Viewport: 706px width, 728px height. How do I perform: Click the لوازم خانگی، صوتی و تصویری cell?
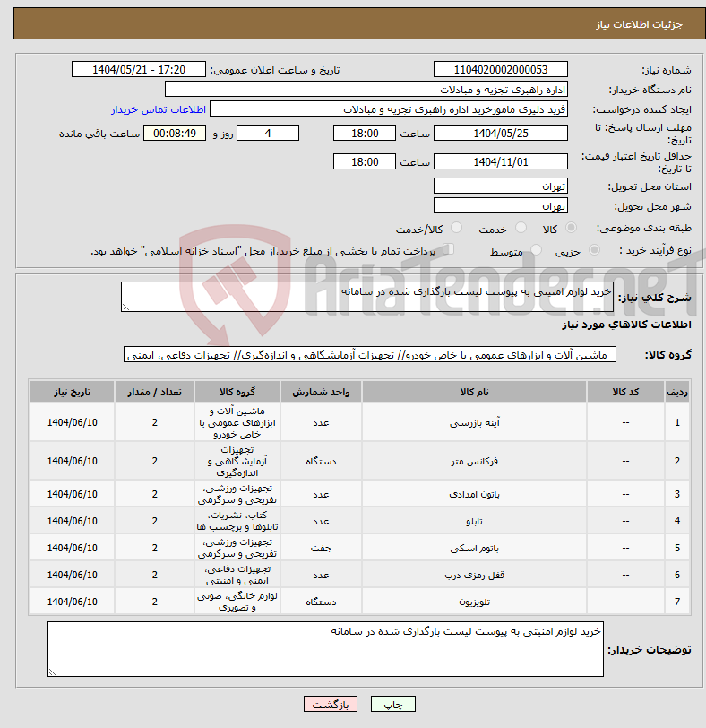237,602
